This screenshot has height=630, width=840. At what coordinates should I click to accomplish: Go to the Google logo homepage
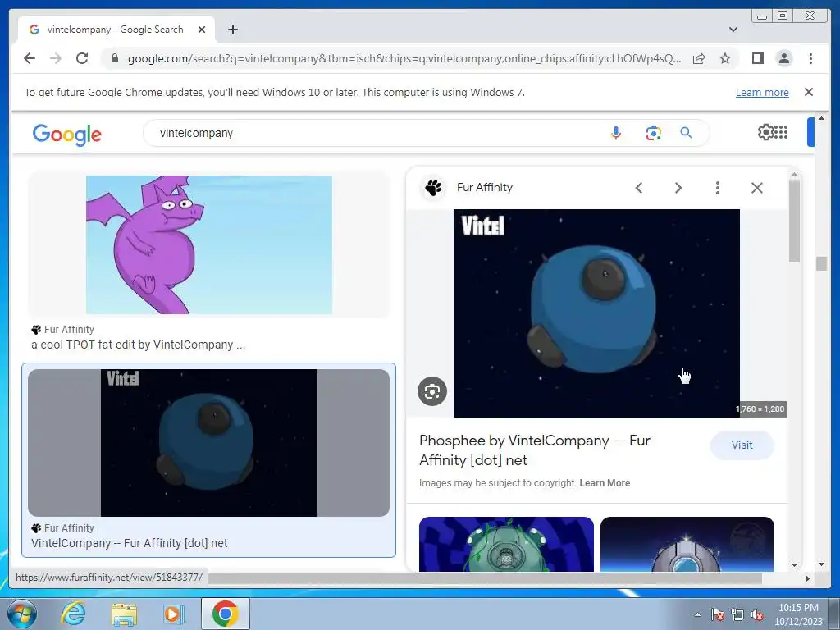coord(67,134)
